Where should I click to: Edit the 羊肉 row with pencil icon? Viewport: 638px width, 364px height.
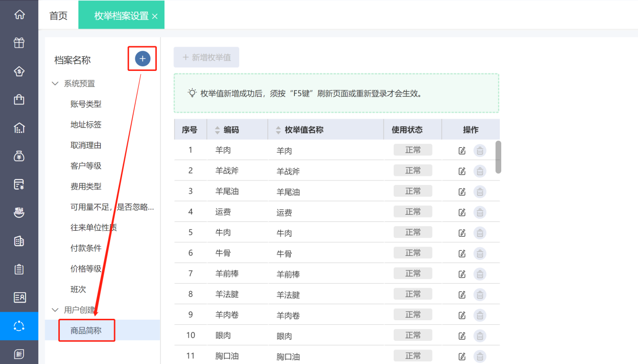tap(462, 150)
